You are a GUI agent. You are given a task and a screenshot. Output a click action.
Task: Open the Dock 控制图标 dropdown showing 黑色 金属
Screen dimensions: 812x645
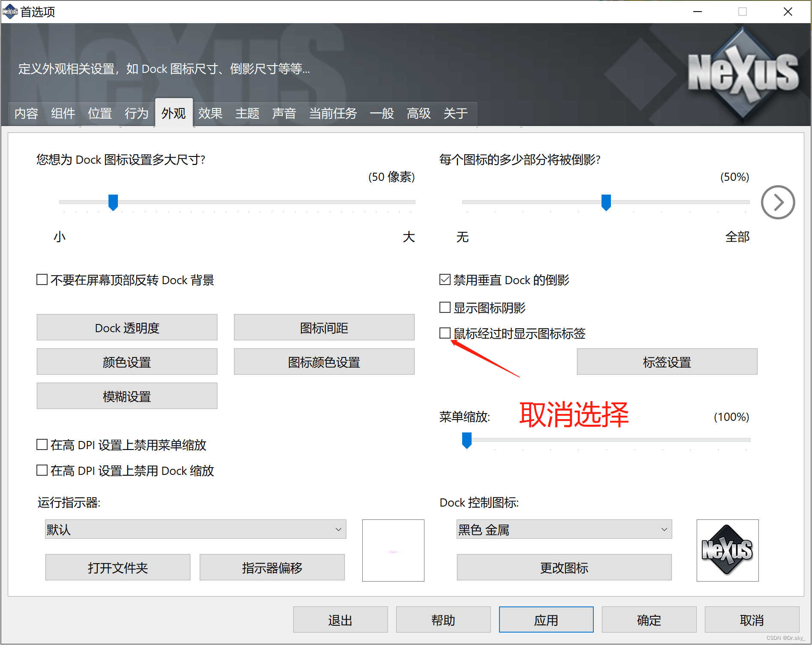[564, 529]
